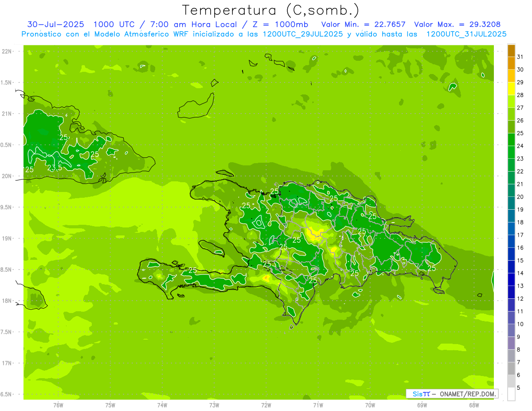Image resolution: width=532 pixels, height=411 pixels.
Task: Click the dark orange legend swatch above 31
Action: [x=511, y=51]
